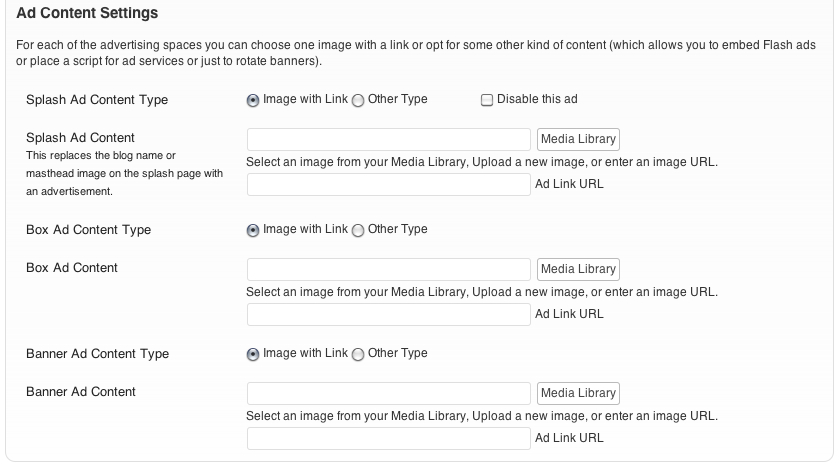
Task: Select Image with Link for Splash Ad
Action: pyautogui.click(x=253, y=100)
